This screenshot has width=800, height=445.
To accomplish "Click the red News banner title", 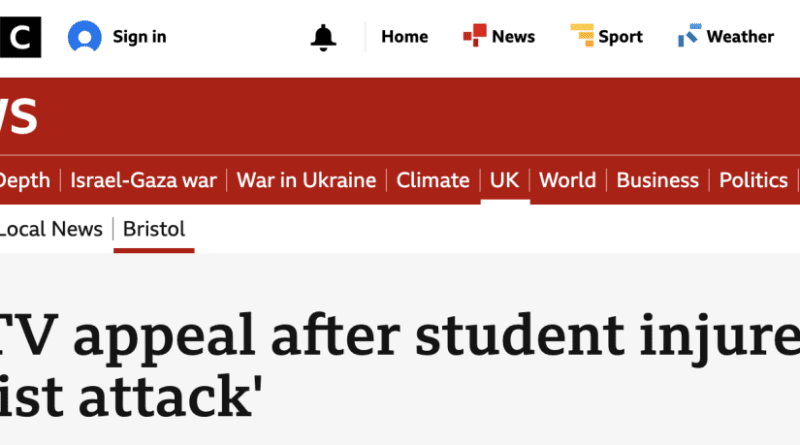I will click(18, 117).
